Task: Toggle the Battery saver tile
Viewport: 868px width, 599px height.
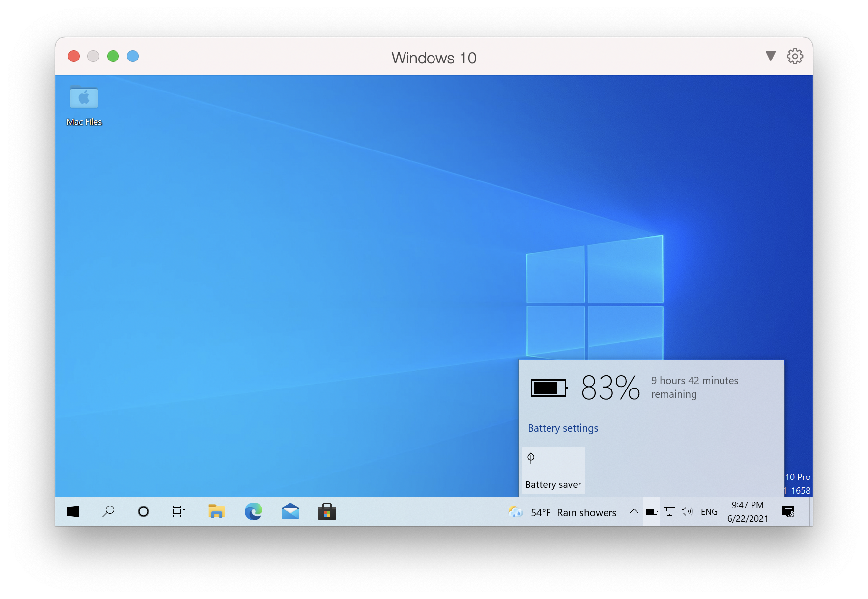Action: pos(553,470)
